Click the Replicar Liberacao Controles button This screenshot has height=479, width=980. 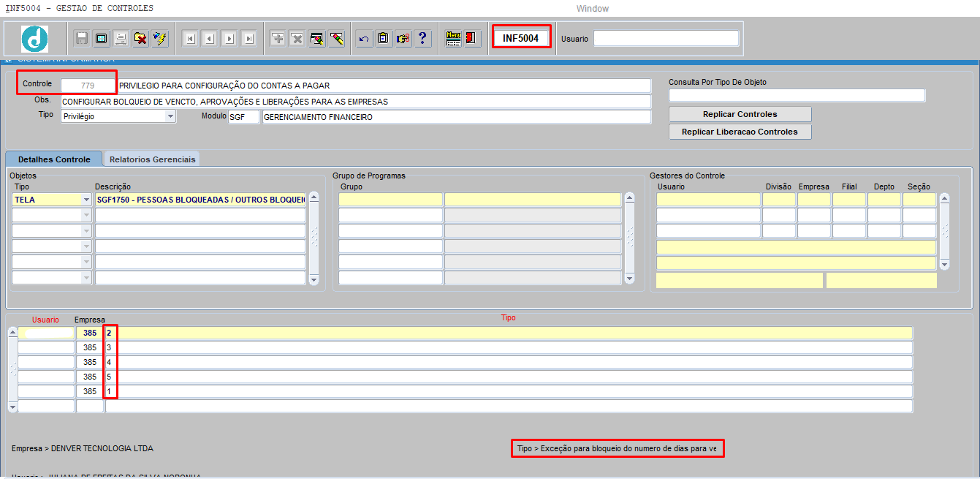tap(740, 132)
